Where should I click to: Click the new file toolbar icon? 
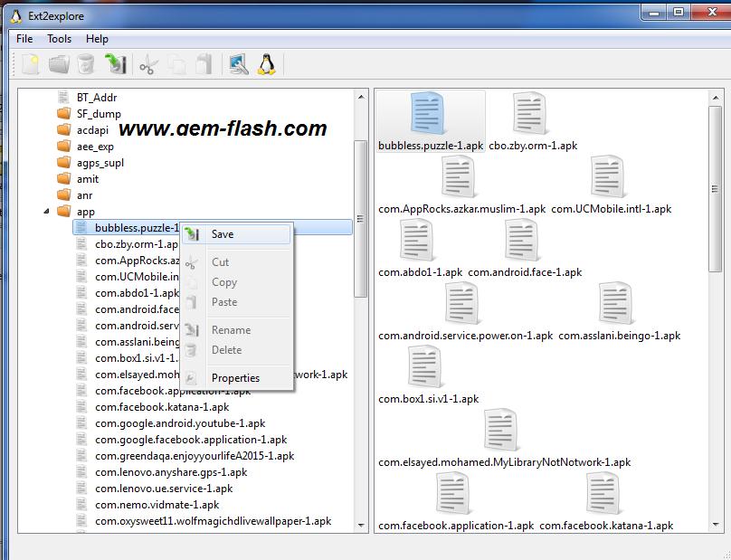click(31, 64)
